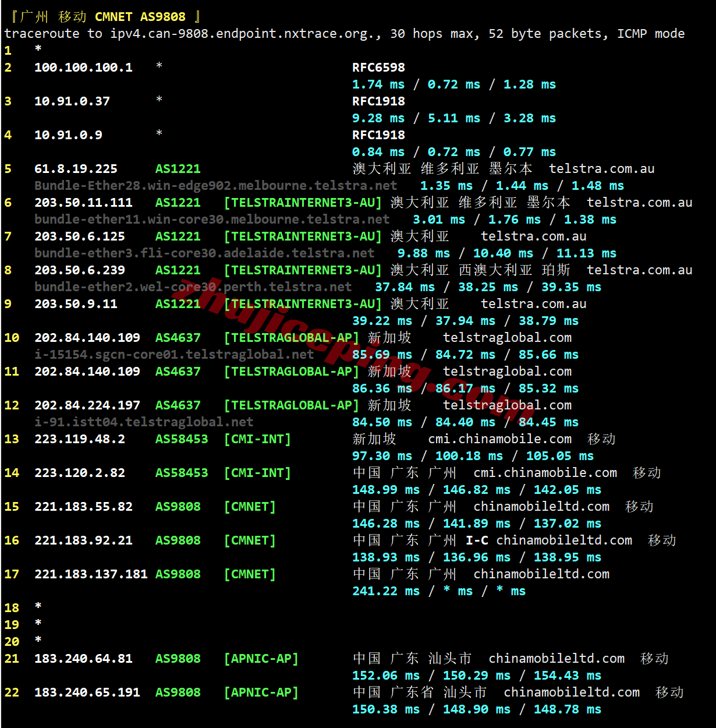Screen dimensions: 716x728
Task: Click [TELSTRAGLOBAL-AP] on hop 12
Action: tap(292, 405)
